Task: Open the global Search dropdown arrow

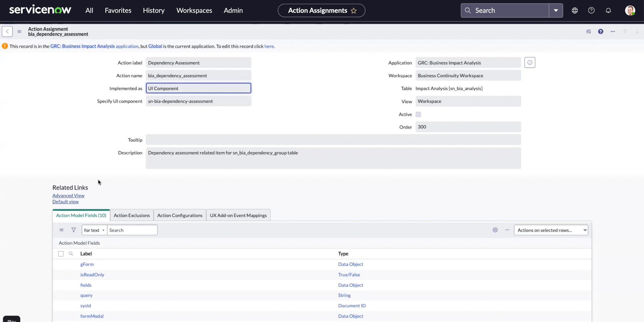Action: (x=556, y=10)
